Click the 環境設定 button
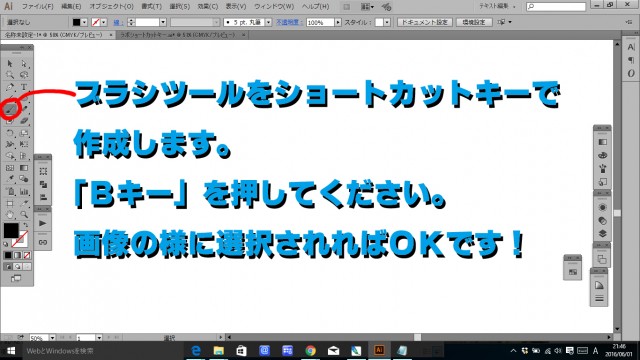Image resolution: width=640 pixels, height=360 pixels. point(474,22)
